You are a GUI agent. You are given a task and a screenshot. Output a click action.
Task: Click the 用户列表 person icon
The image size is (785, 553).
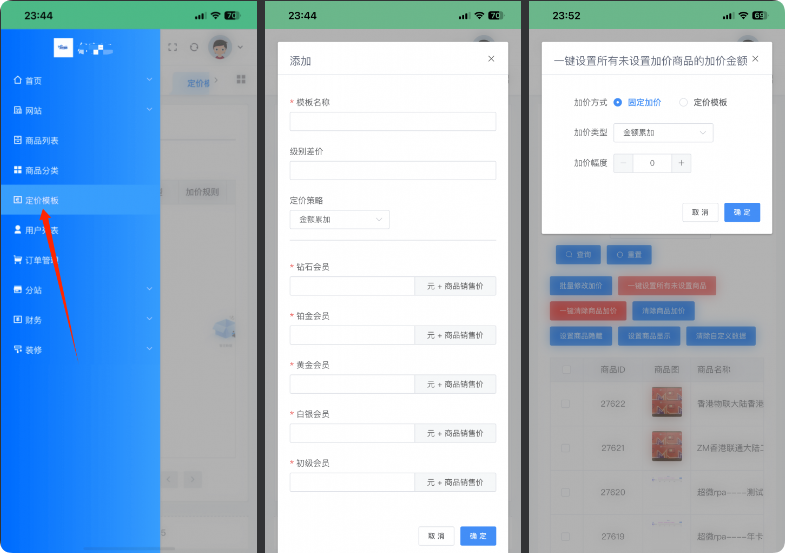(17, 230)
